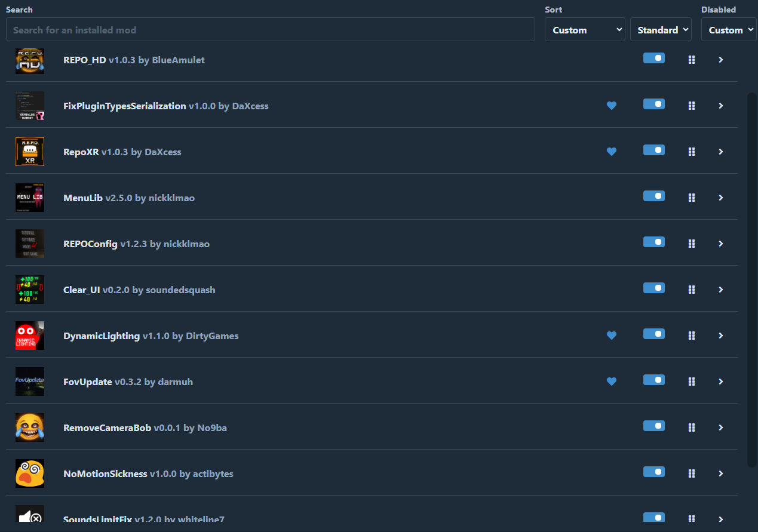Click the REPO_HD mod icon

click(30, 60)
